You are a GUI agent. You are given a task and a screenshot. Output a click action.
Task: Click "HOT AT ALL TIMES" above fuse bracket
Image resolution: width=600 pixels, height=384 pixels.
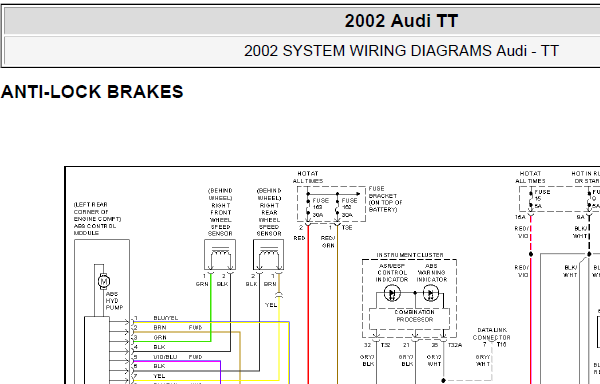coord(308,177)
